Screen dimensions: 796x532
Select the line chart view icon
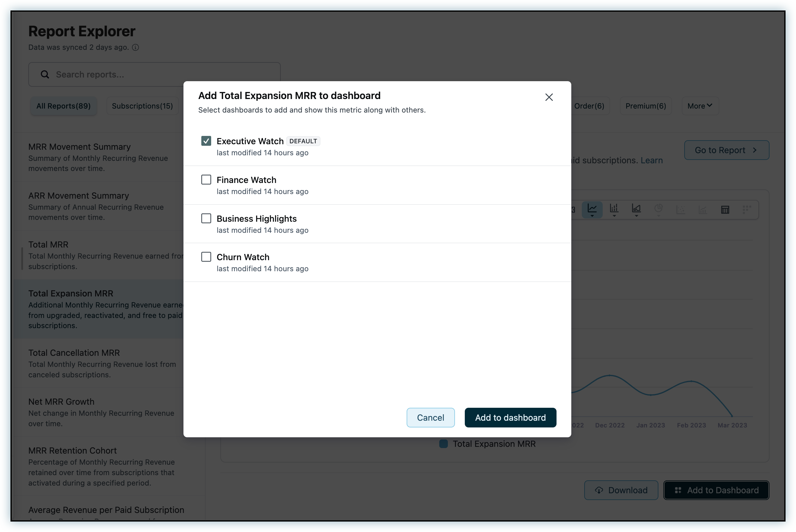tap(592, 209)
